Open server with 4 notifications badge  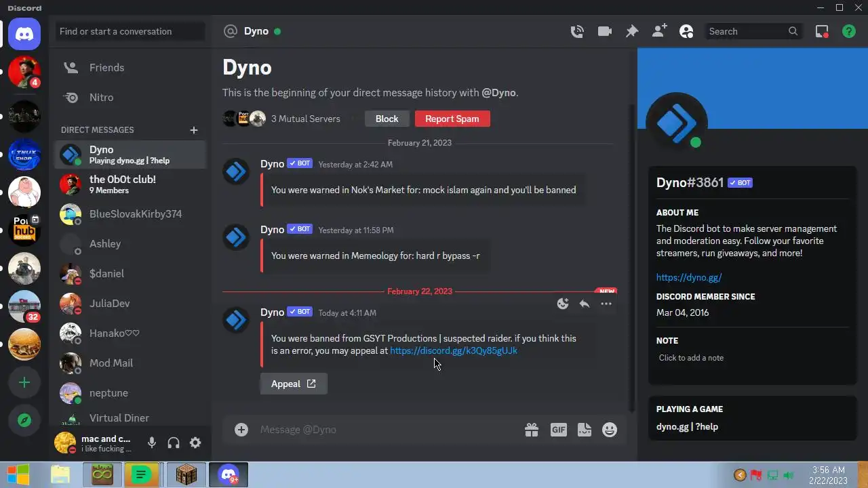click(24, 72)
